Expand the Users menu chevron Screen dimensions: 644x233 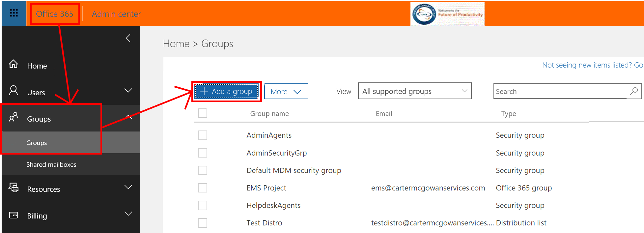pyautogui.click(x=128, y=90)
